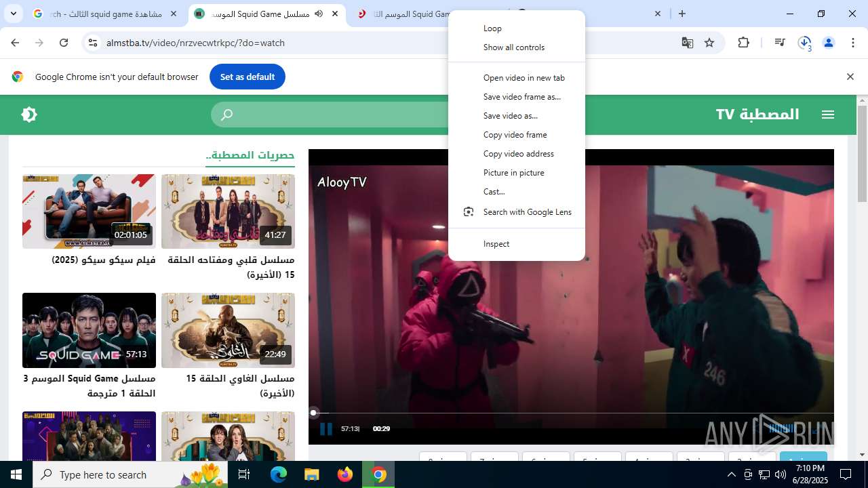Choose Save video frame as...
This screenshot has height=488, width=868.
(x=517, y=97)
